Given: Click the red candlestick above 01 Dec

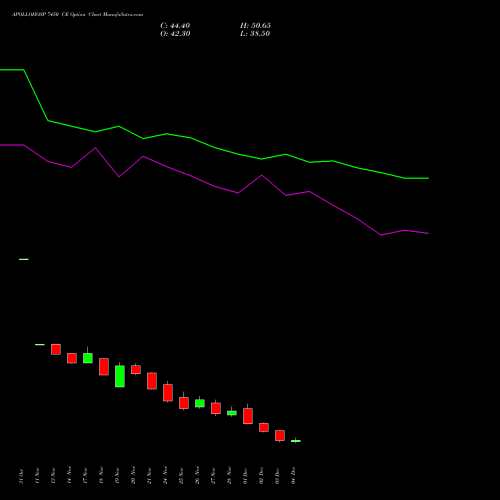Looking at the screenshot, I should [248, 416].
